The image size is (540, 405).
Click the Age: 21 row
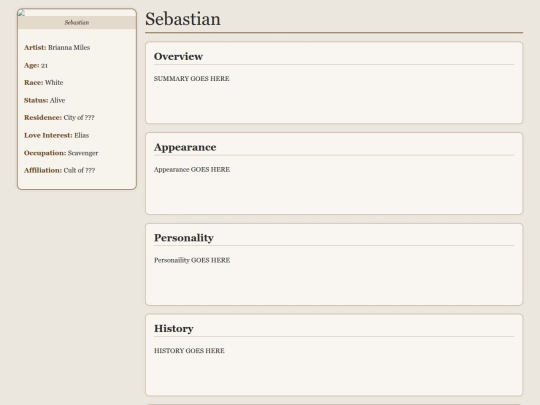[36, 65]
